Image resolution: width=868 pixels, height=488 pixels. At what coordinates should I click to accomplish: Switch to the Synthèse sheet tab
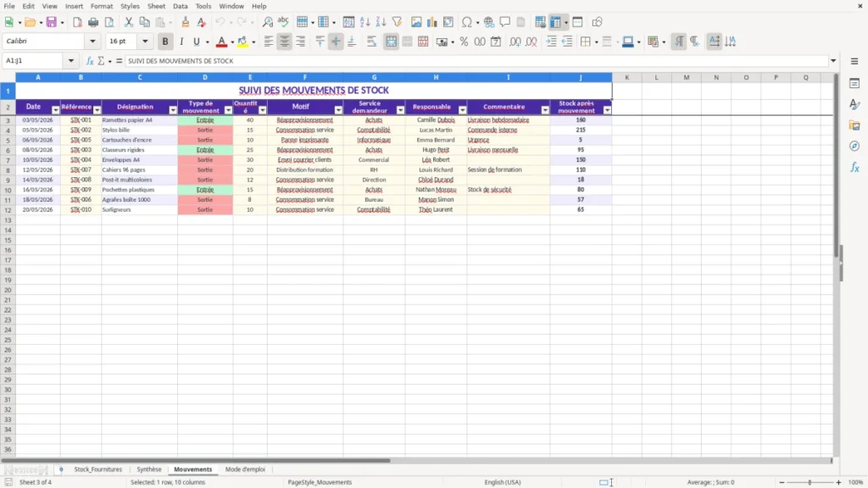click(x=149, y=469)
